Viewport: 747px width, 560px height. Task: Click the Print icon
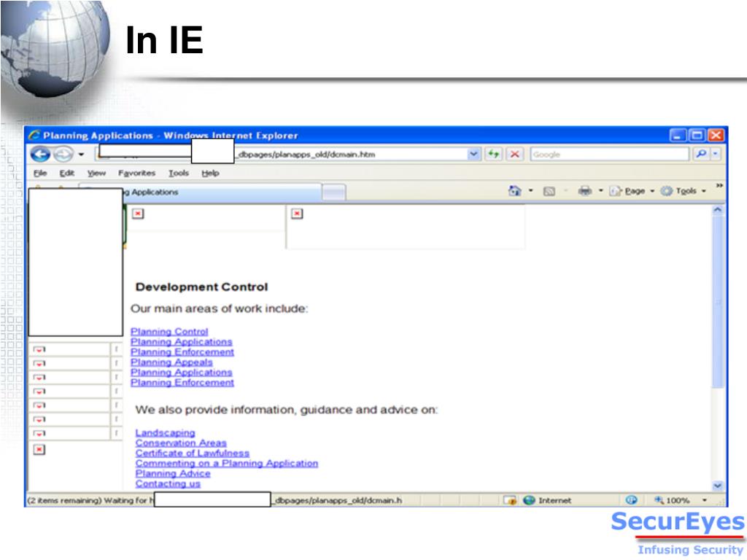[584, 191]
